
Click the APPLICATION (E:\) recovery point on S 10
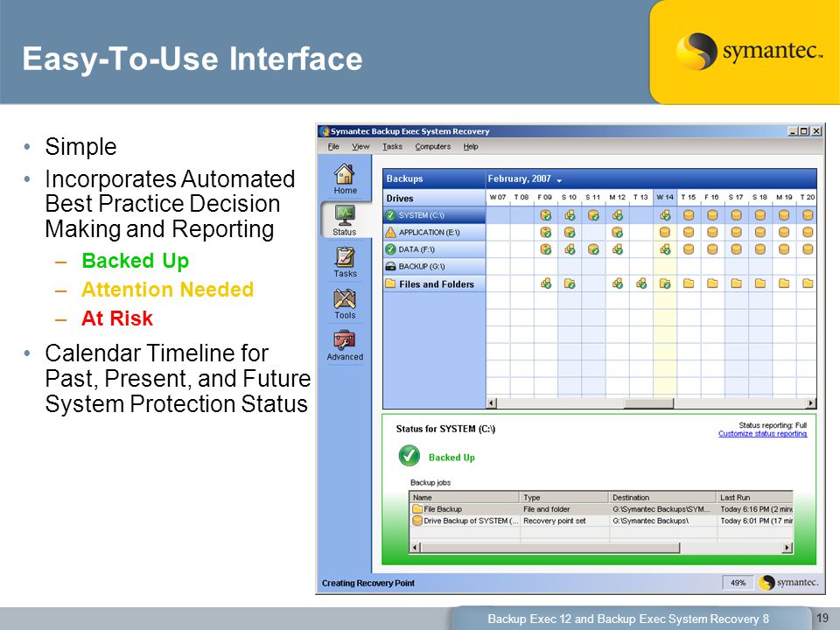pos(570,233)
